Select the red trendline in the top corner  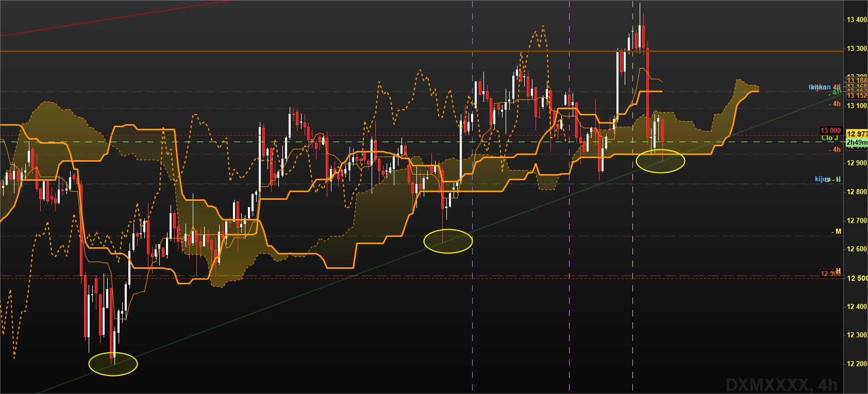click(116, 18)
